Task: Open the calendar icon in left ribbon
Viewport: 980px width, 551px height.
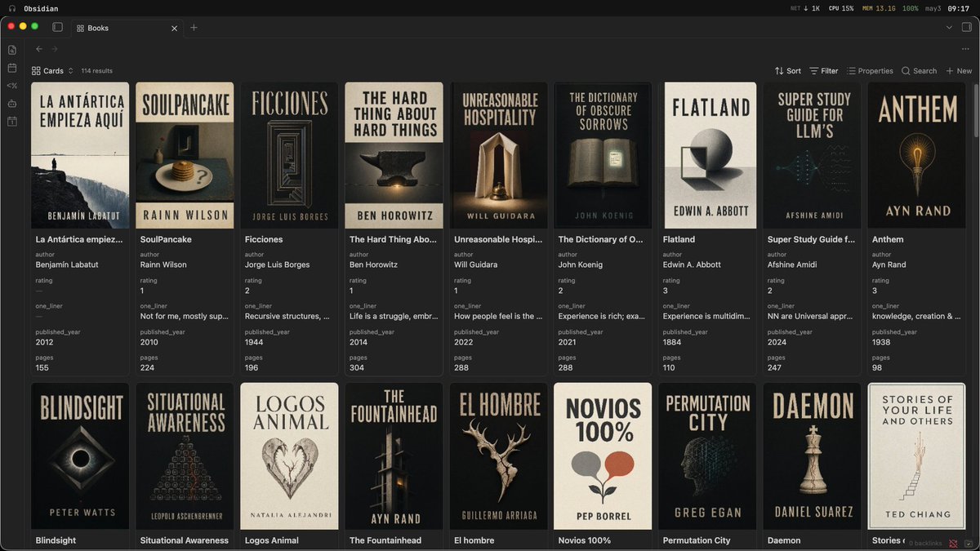Action: pos(12,68)
